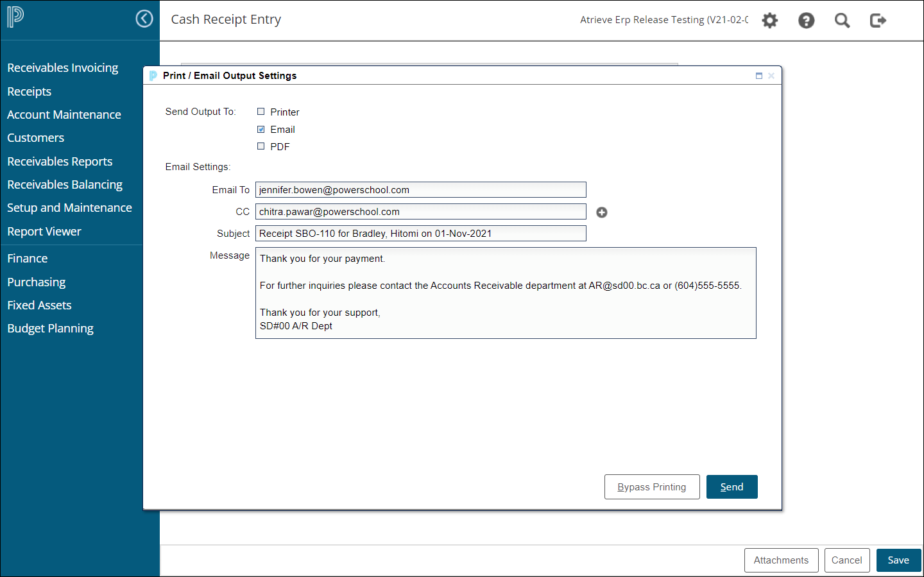Maximize the Print / Email Output Settings dialog
924x577 pixels.
pyautogui.click(x=759, y=75)
